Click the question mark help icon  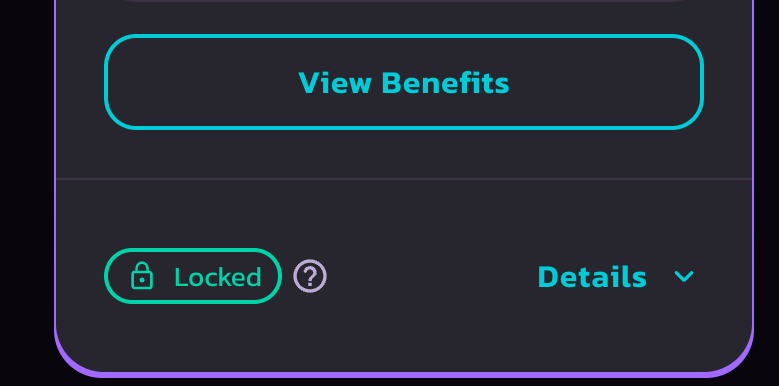coord(310,276)
